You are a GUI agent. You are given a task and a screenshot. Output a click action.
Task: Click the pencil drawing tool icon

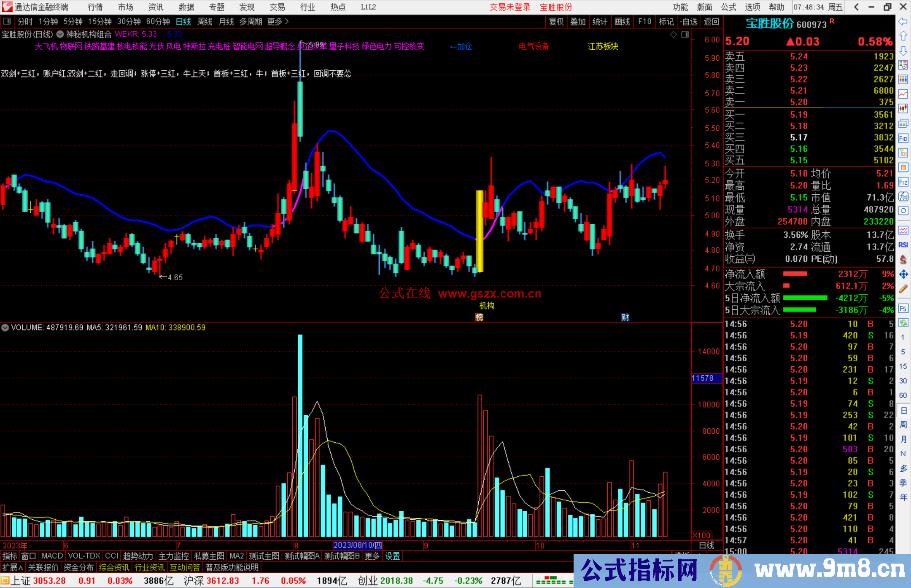click(903, 289)
